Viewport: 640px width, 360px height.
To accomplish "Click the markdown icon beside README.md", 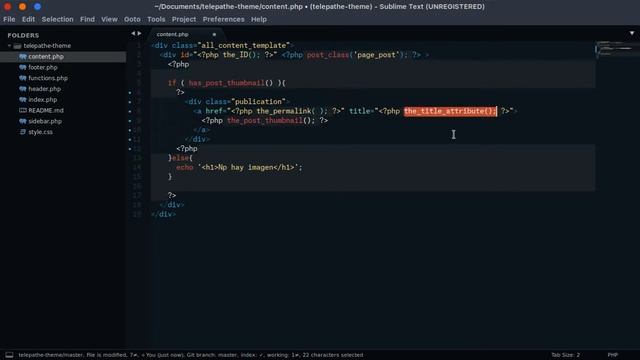I will click(23, 110).
